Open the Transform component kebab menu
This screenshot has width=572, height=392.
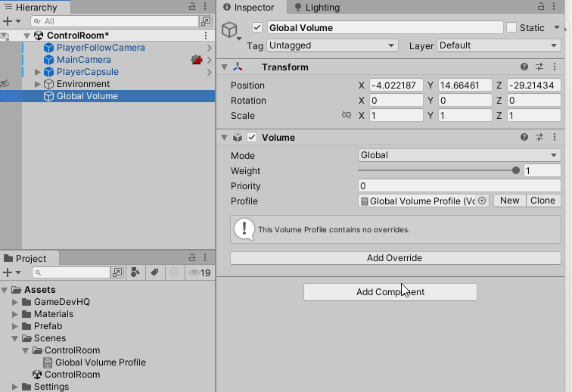tap(555, 67)
